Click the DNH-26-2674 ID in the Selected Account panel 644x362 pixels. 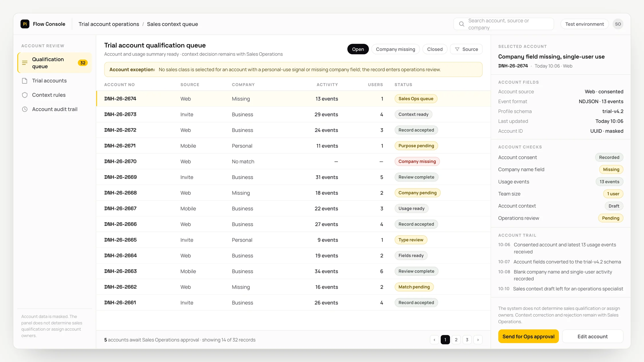(513, 66)
